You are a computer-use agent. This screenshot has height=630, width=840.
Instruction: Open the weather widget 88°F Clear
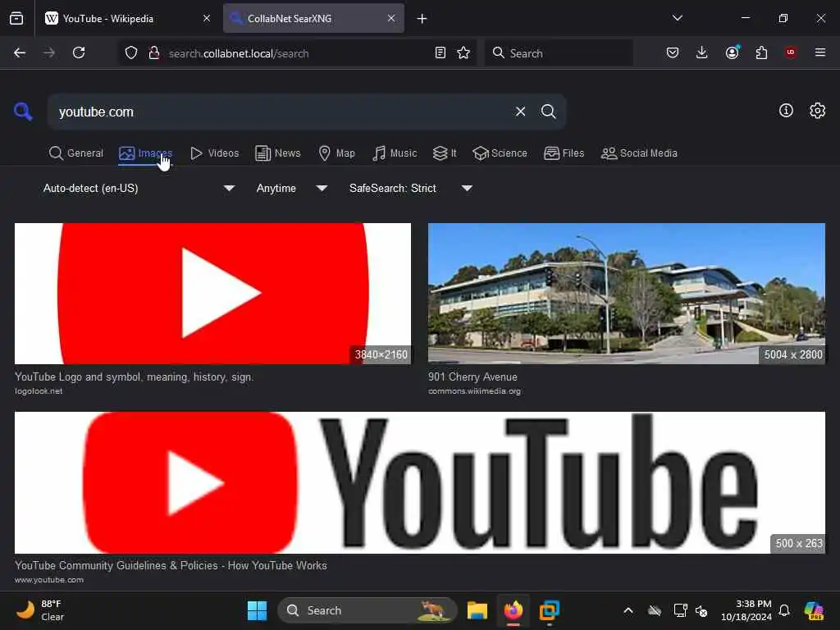[40, 610]
